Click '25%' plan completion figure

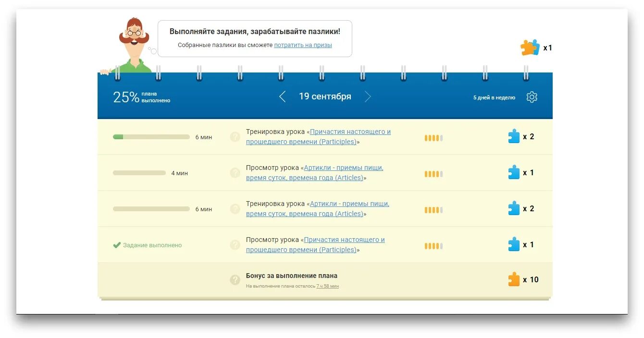point(126,97)
